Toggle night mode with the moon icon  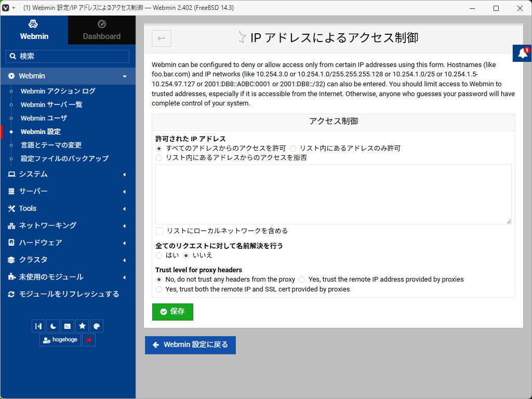(x=54, y=326)
